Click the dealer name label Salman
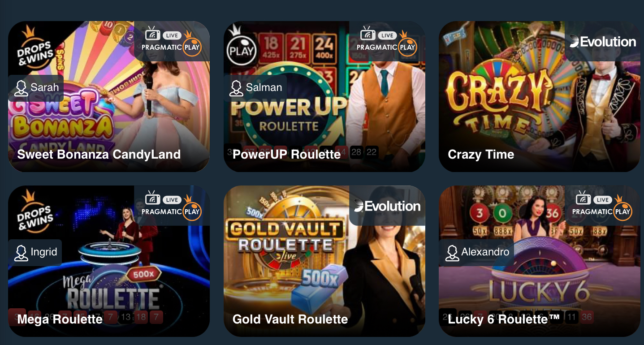This screenshot has width=644, height=345. point(264,87)
